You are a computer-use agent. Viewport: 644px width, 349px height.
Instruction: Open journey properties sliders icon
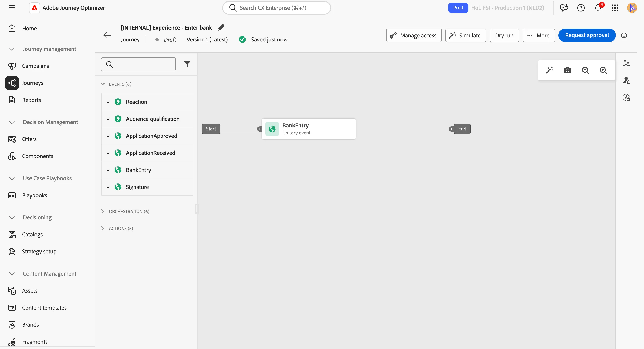626,63
